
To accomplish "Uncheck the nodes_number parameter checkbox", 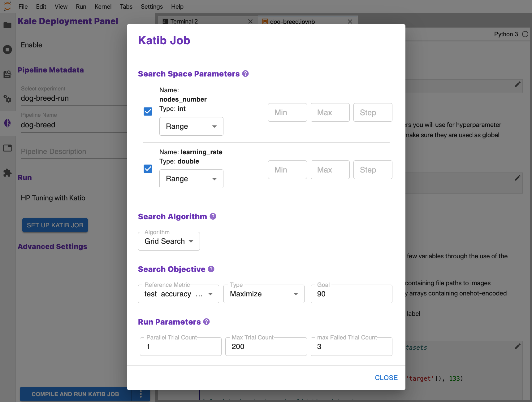I will point(148,111).
